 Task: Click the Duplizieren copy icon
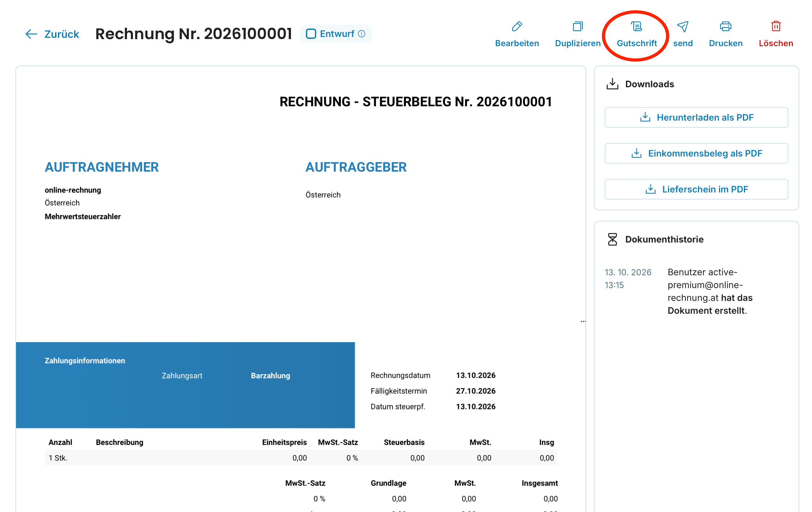(577, 26)
